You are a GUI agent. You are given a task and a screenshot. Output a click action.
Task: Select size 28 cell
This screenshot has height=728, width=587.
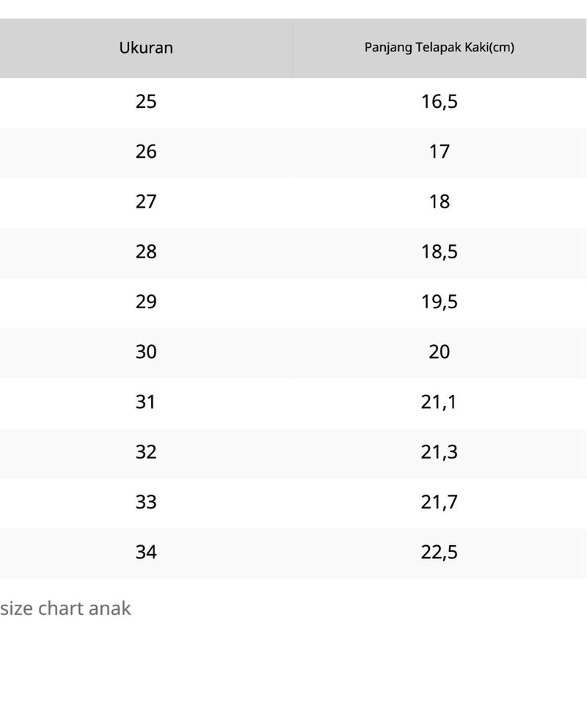(x=146, y=252)
